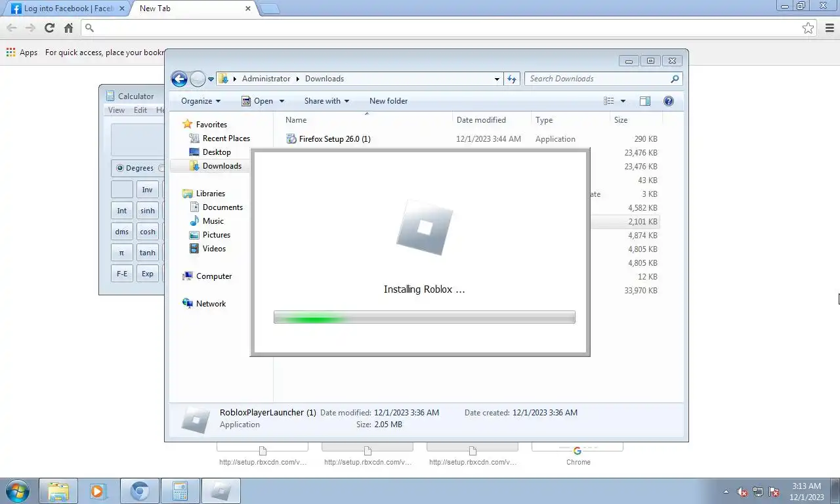
Task: Sort by Size column header
Action: pos(635,120)
